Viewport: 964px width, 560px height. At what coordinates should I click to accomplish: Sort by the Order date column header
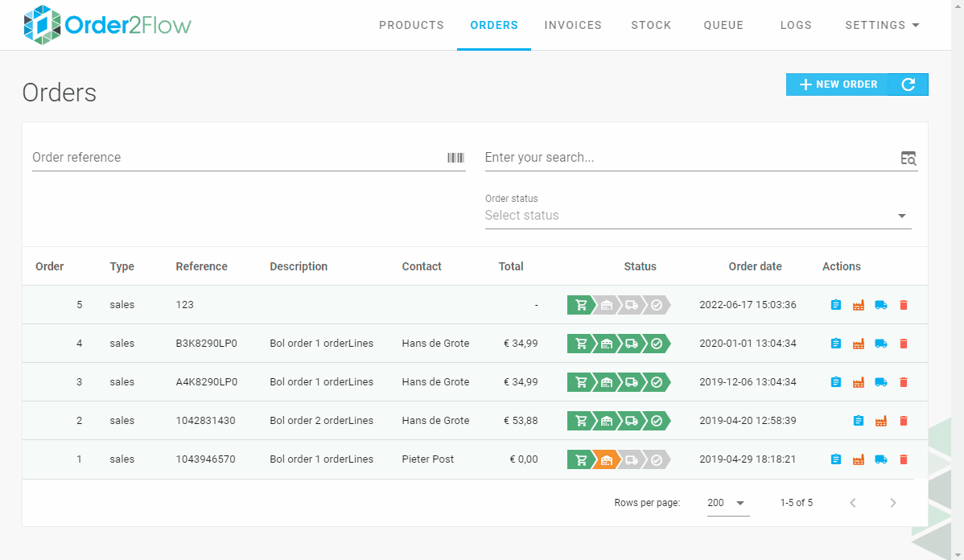point(755,266)
